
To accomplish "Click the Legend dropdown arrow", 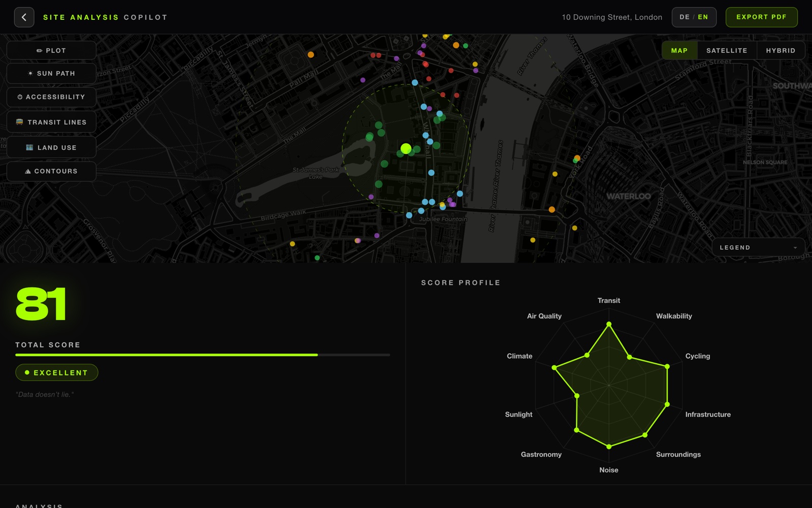I will [795, 248].
